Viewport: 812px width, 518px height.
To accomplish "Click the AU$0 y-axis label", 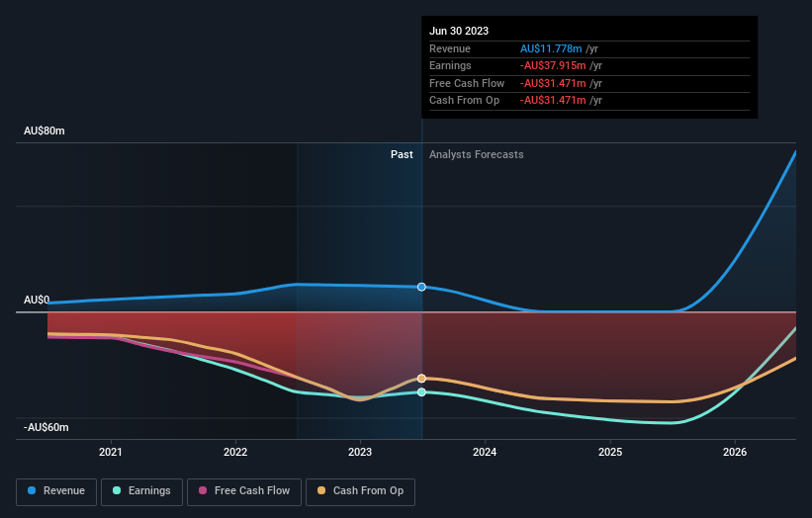I will click(37, 301).
